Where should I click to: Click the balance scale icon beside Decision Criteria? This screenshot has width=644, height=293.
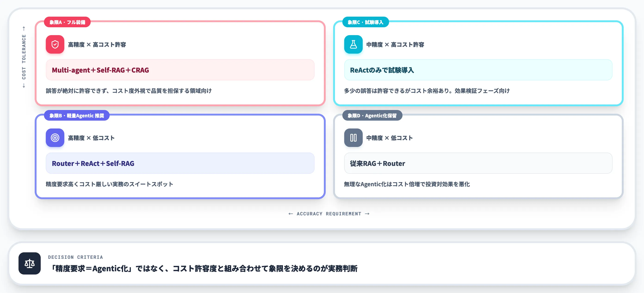30,263
